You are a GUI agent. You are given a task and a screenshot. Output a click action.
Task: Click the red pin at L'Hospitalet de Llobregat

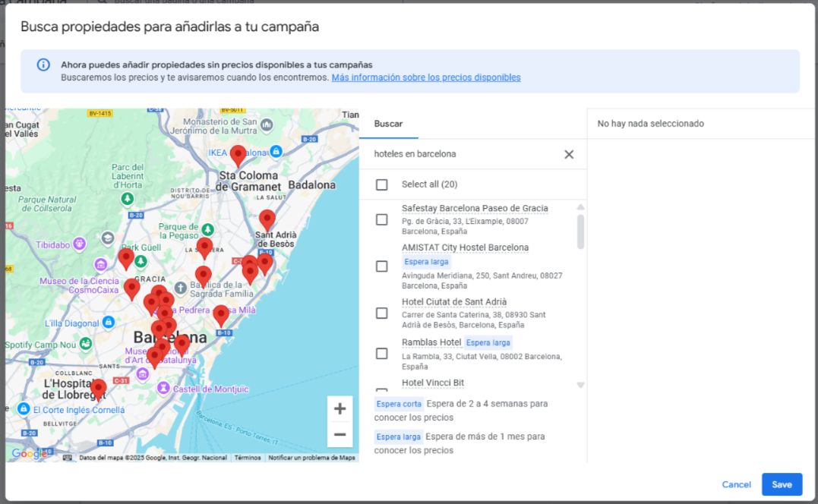coord(98,389)
